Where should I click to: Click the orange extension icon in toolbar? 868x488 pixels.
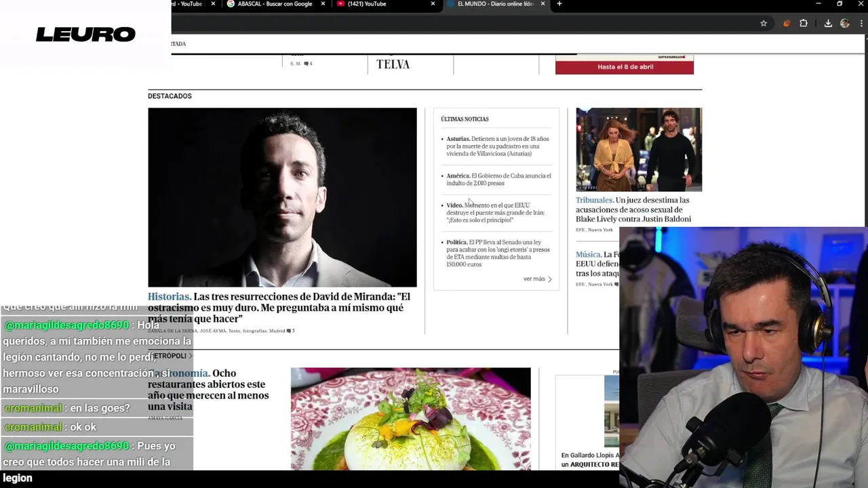click(x=787, y=23)
